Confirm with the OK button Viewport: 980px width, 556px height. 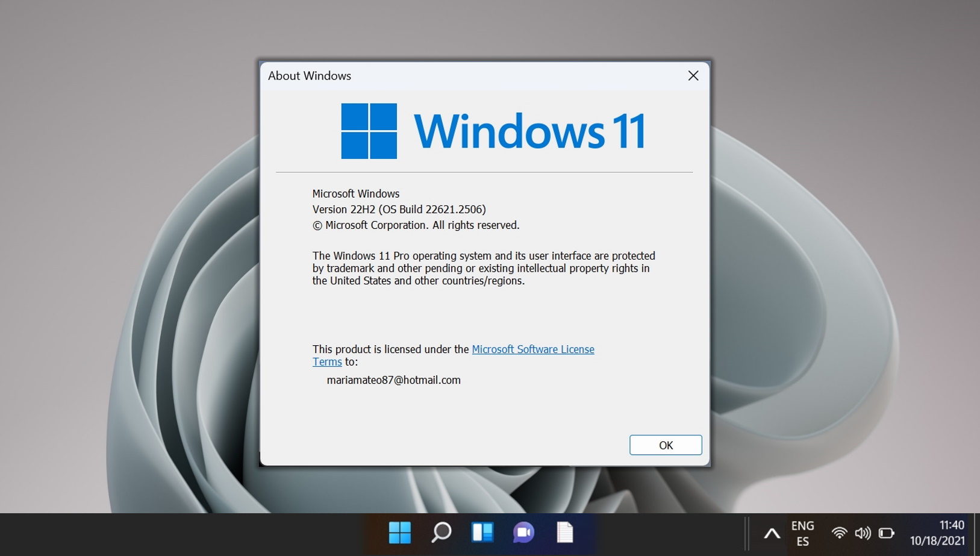click(x=665, y=445)
